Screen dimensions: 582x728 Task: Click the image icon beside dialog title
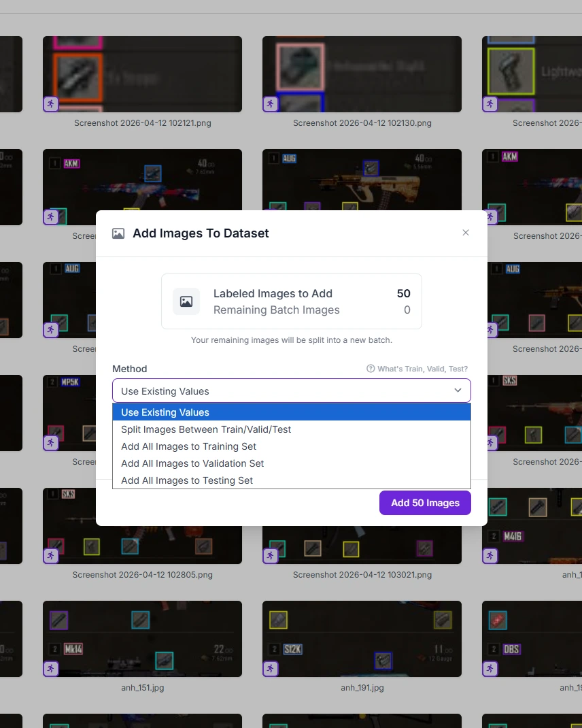pyautogui.click(x=118, y=233)
